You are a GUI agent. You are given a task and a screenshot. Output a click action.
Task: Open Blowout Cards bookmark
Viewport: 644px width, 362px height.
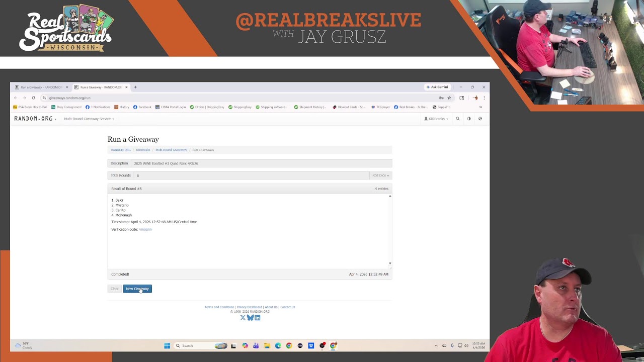click(349, 107)
